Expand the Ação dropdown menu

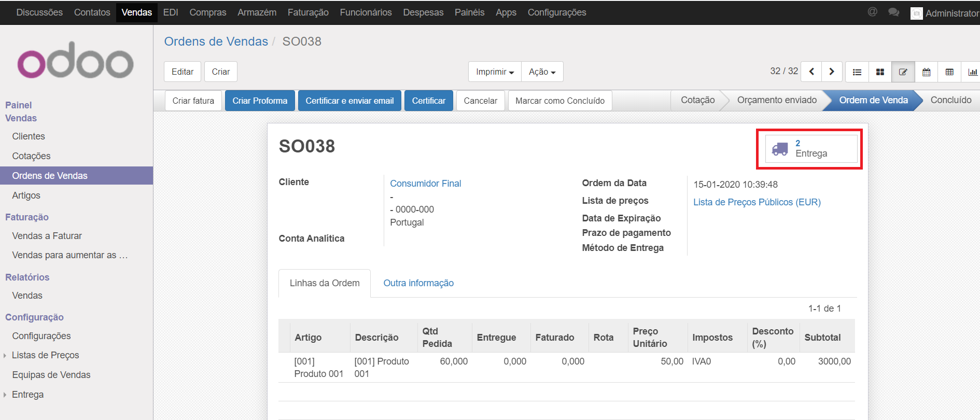pyautogui.click(x=542, y=72)
